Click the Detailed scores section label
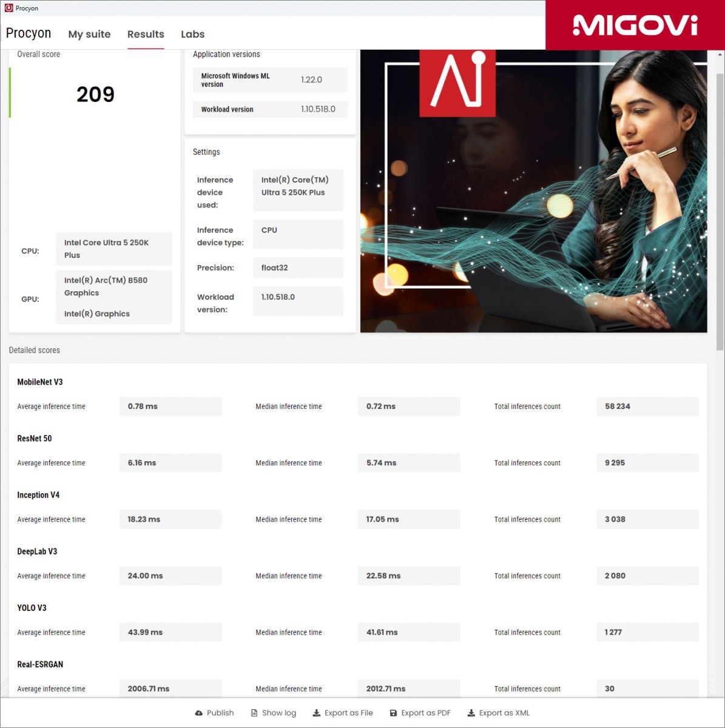The image size is (725, 728). (x=35, y=350)
